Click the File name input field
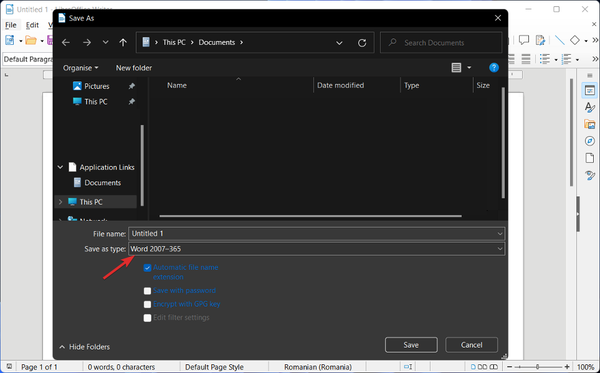The image size is (600, 373). click(316, 234)
